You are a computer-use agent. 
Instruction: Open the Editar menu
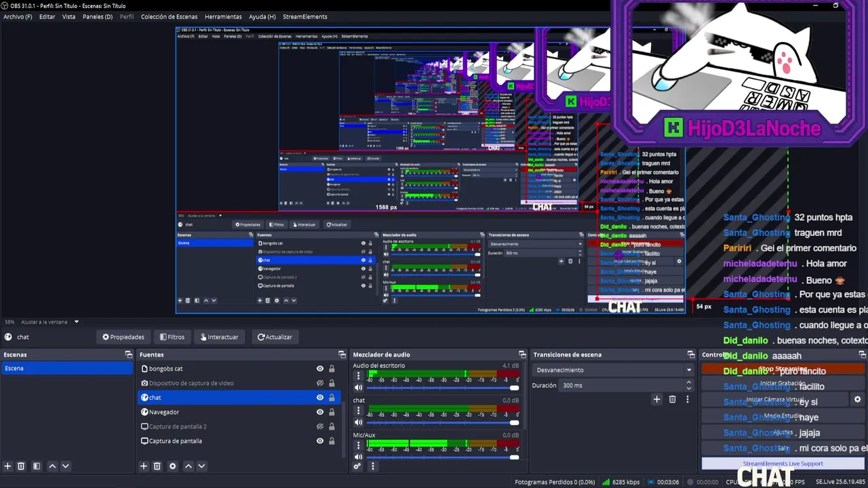tap(47, 16)
